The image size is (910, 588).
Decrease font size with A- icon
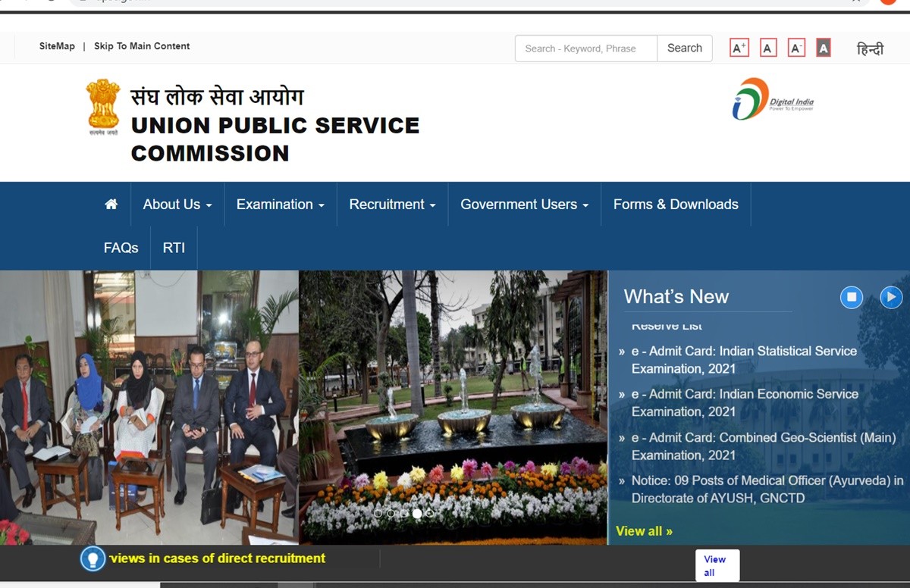796,48
